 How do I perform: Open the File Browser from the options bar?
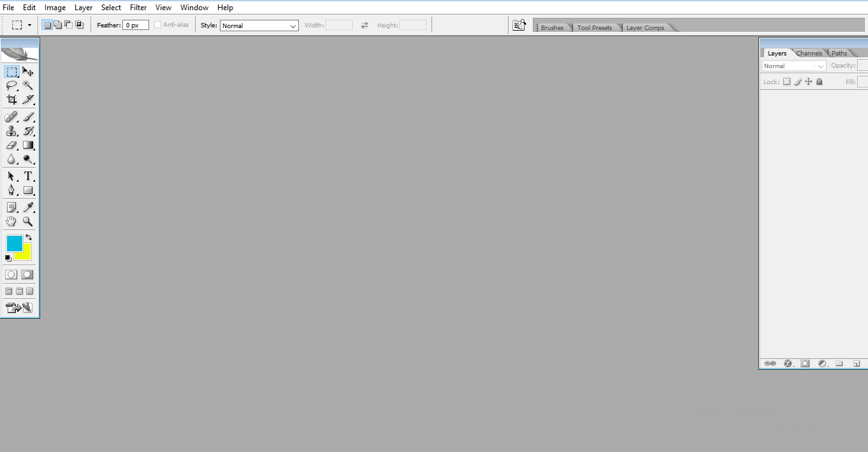(519, 24)
